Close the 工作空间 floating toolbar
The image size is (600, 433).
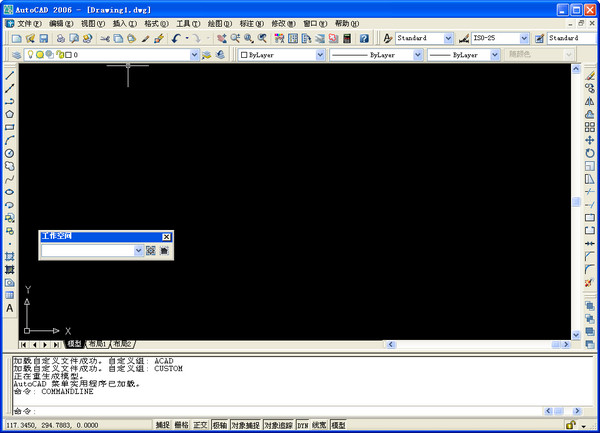click(x=166, y=237)
